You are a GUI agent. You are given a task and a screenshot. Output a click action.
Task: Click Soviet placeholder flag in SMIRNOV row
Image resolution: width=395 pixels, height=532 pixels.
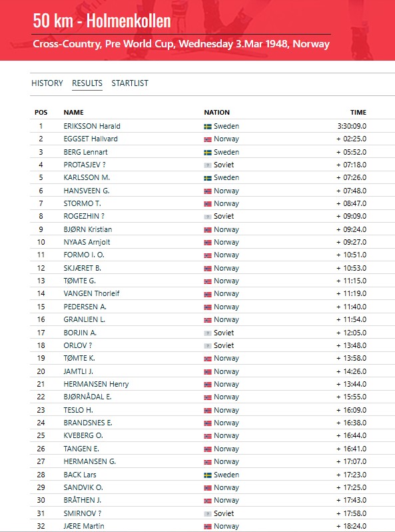[208, 514]
